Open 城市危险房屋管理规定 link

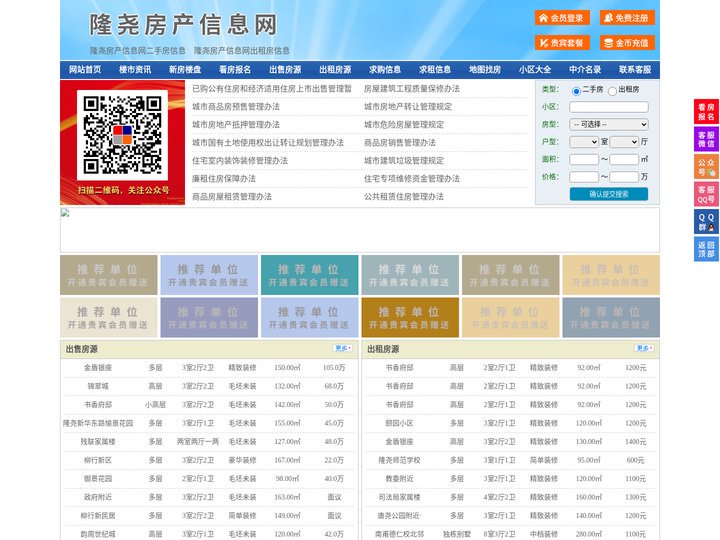pos(404,125)
